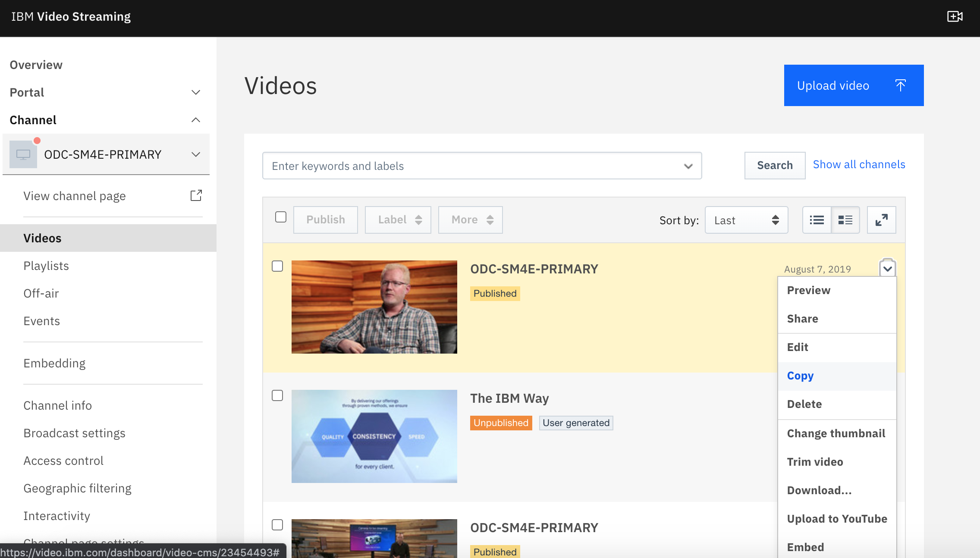Open Interactivity in the sidebar
Screen dimensions: 980x558
point(57,516)
